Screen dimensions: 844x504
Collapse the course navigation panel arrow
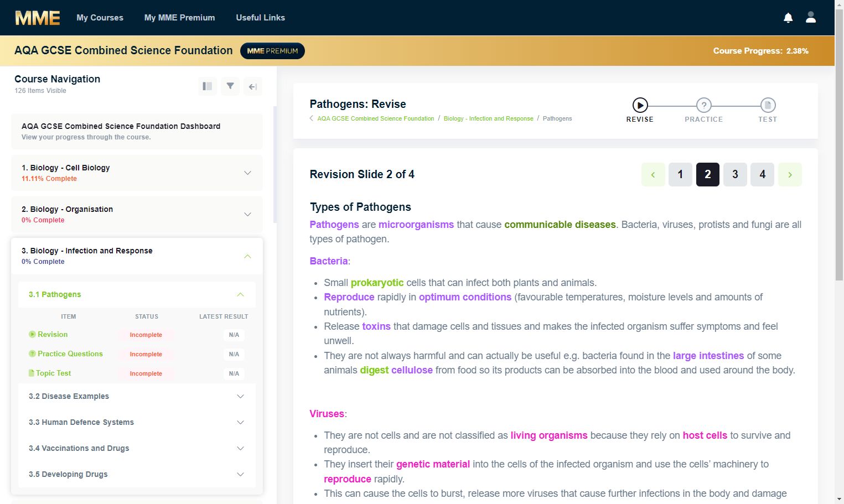[253, 86]
